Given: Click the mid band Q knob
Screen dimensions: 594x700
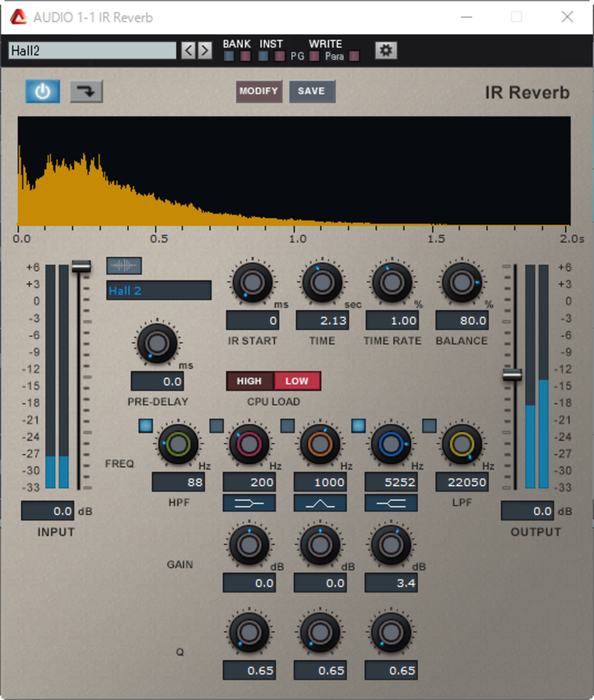Looking at the screenshot, I should (320, 632).
